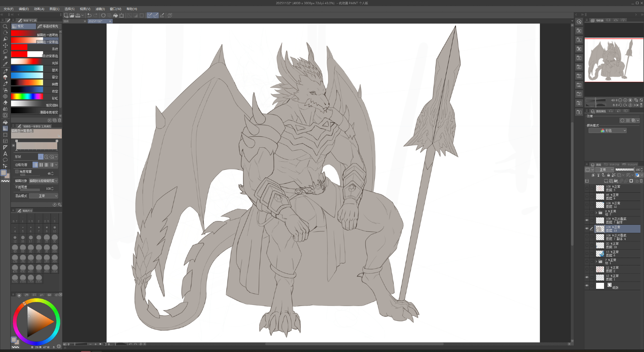Click the delete layer trash icon

(x=641, y=181)
